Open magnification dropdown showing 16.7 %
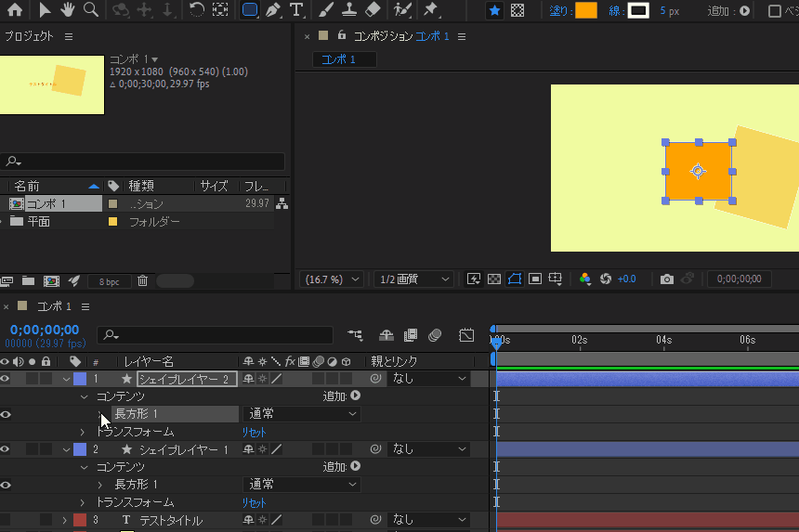The image size is (799, 532). pos(332,279)
